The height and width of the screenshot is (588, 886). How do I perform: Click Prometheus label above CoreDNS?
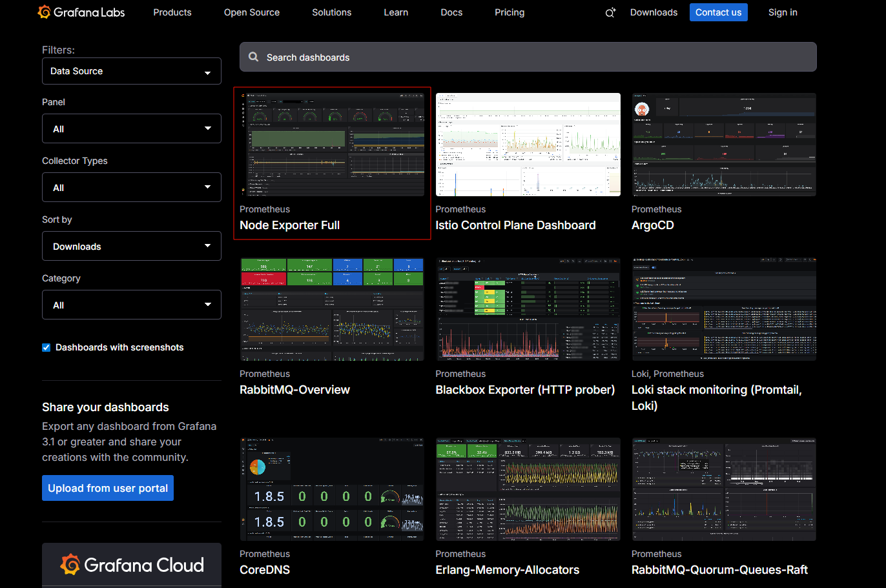[265, 554]
